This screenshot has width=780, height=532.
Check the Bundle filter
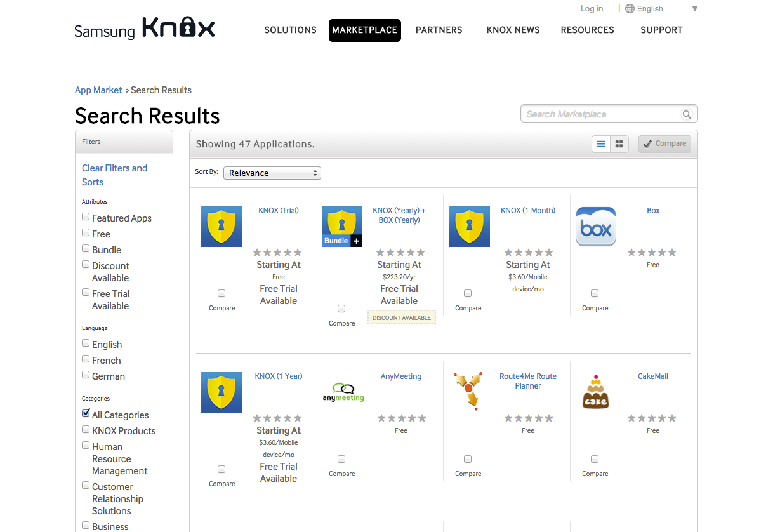point(86,249)
